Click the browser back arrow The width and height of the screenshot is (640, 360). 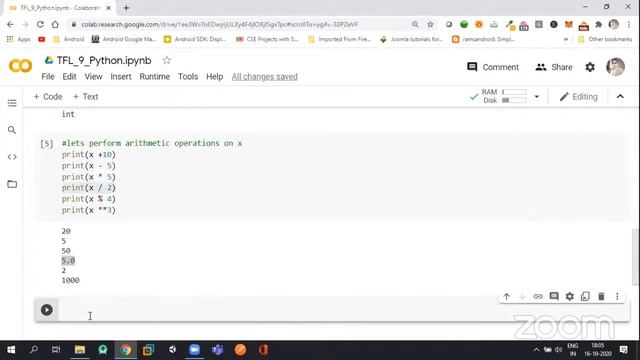pos(10,24)
